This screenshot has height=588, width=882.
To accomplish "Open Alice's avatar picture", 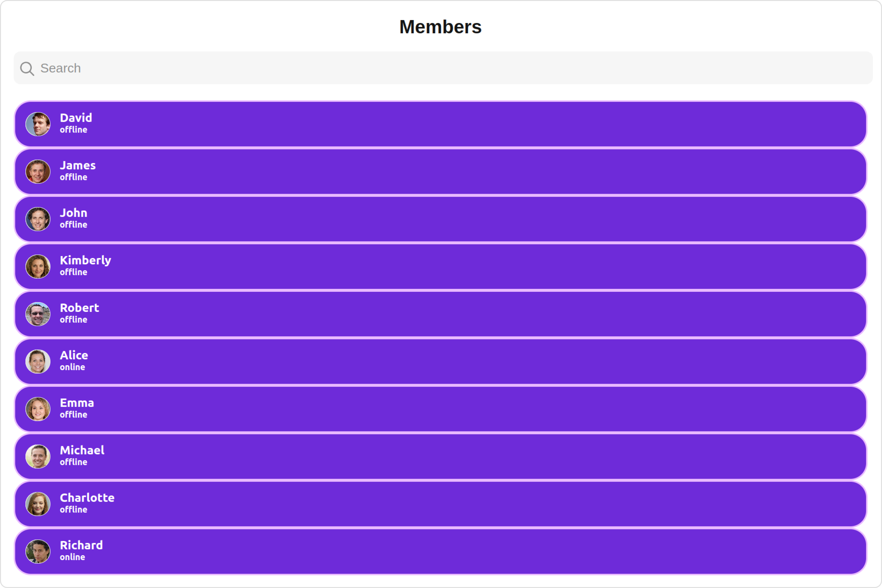I will click(38, 362).
